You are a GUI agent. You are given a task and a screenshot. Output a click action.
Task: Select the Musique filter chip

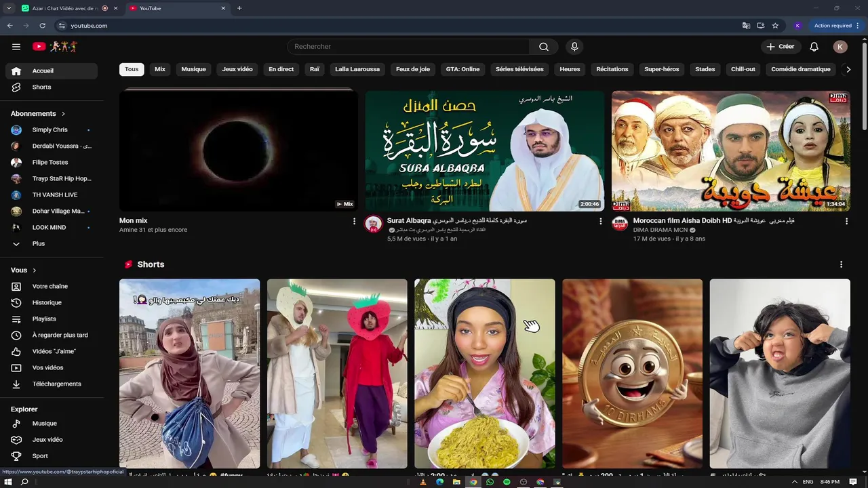point(193,69)
